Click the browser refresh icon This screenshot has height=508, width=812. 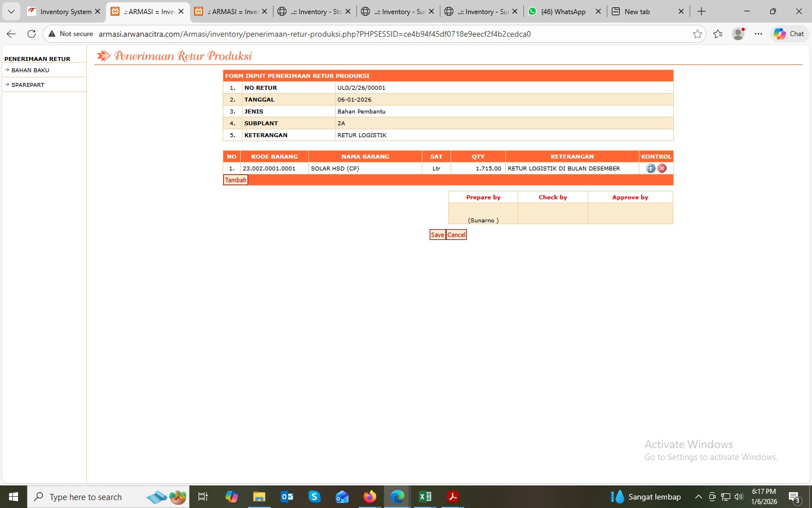point(32,34)
